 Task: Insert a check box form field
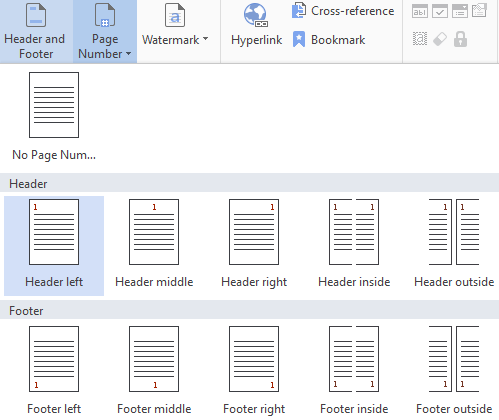coord(440,11)
